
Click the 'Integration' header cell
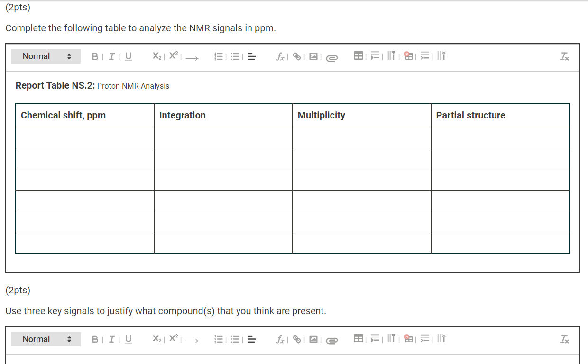click(223, 115)
